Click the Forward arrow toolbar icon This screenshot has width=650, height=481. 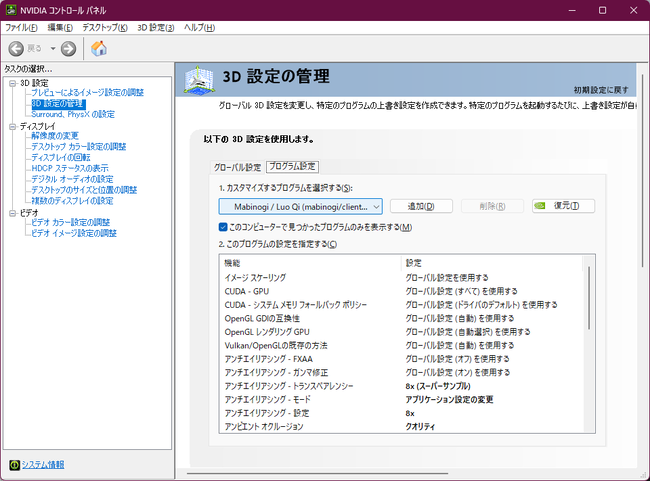coord(68,49)
